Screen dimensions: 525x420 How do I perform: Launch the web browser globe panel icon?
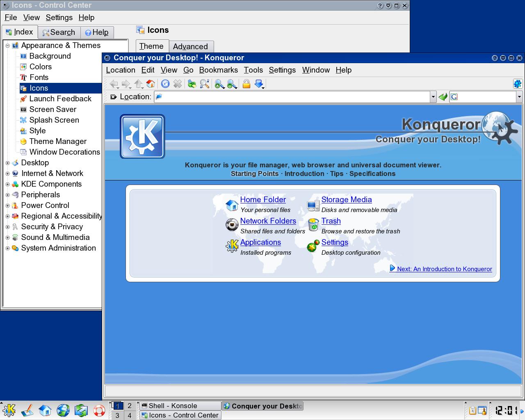tap(63, 410)
